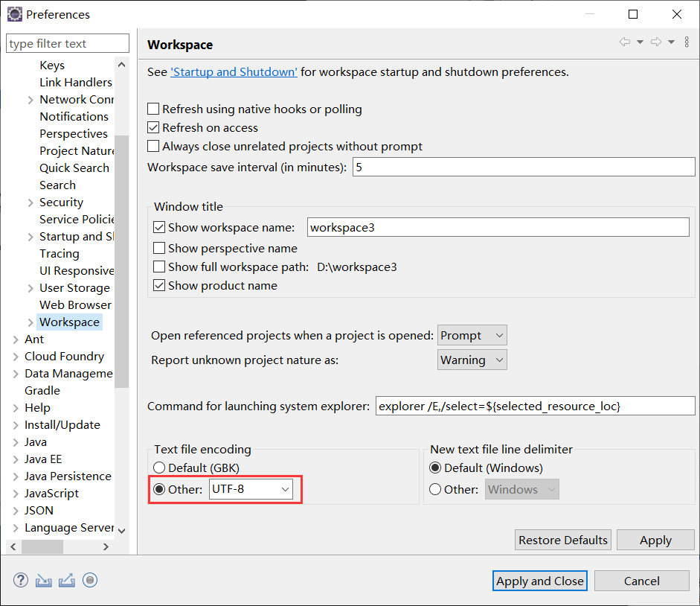Click the tree vertical scrollbar thumb
The image size is (700, 606).
121,261
